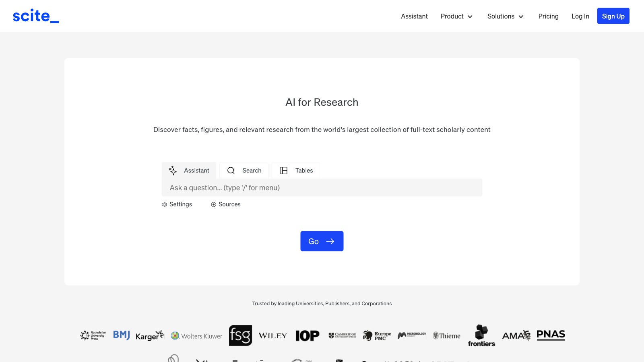
Task: Click the BMJ publisher logo
Action: tap(121, 335)
